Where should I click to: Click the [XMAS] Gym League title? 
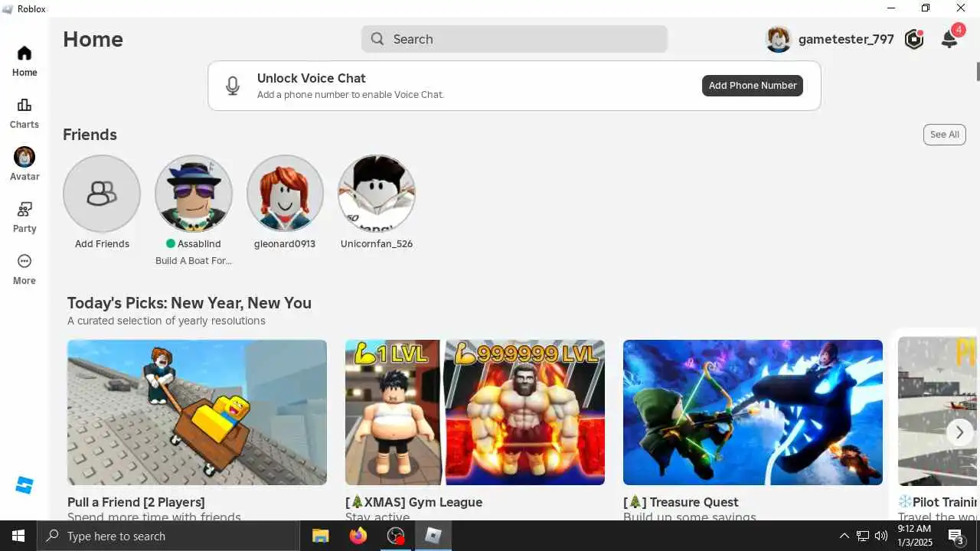(414, 503)
